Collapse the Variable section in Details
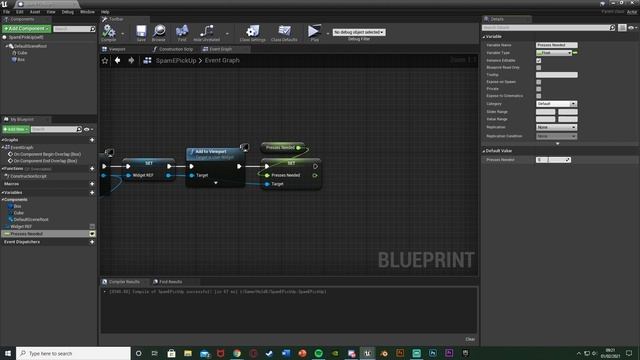640x360 pixels. pos(484,37)
